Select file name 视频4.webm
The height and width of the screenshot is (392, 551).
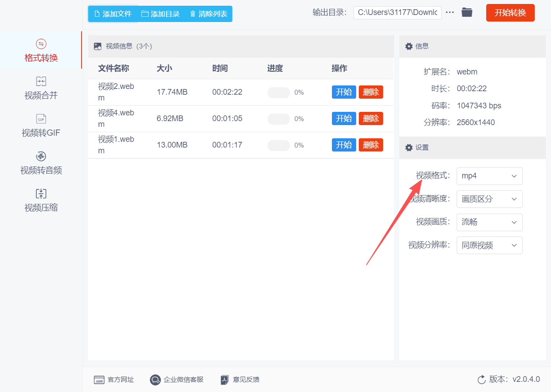click(x=116, y=118)
